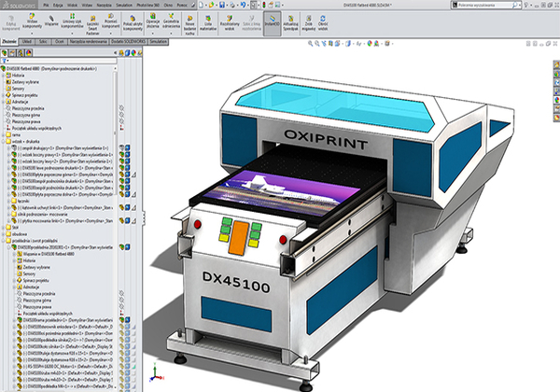Open the tree filter funnel dropdown
The image size is (560, 392).
coord(5,61)
